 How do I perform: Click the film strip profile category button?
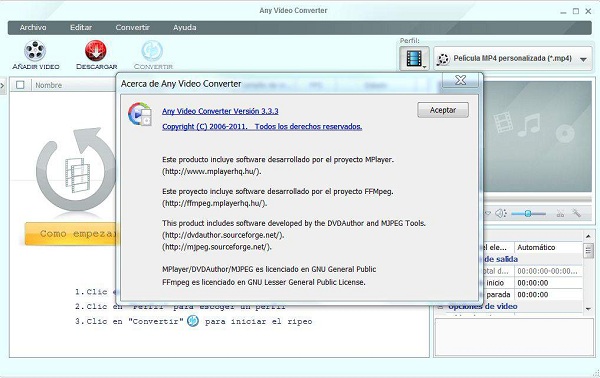414,59
